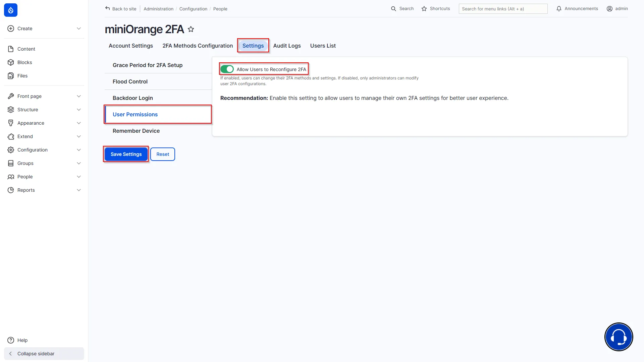Select Backdoor Login section
Screen dimensions: 644x362
(158, 98)
